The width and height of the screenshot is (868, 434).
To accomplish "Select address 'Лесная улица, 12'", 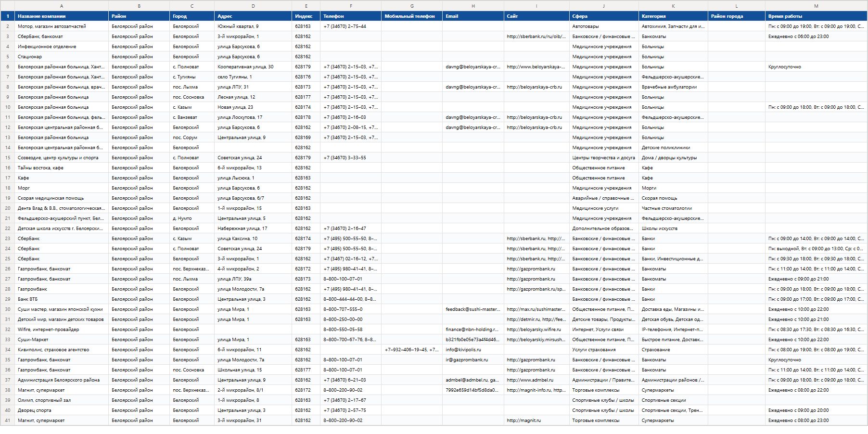I will (x=253, y=97).
